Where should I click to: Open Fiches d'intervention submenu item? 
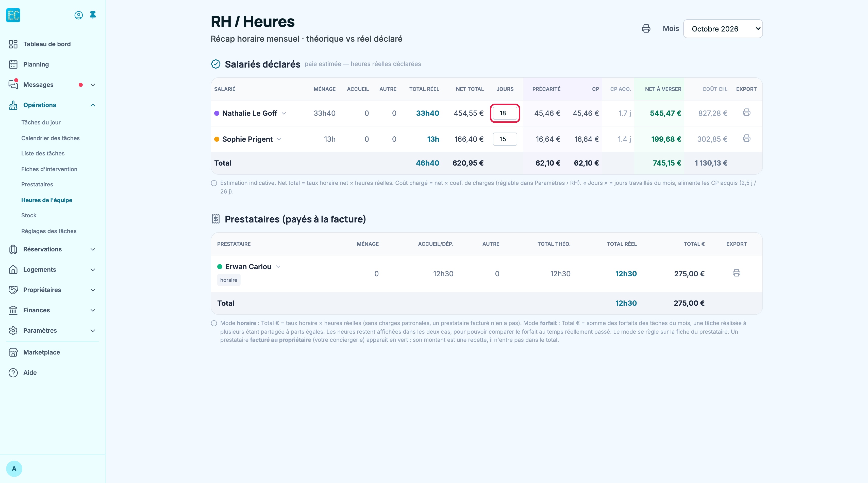pyautogui.click(x=49, y=169)
